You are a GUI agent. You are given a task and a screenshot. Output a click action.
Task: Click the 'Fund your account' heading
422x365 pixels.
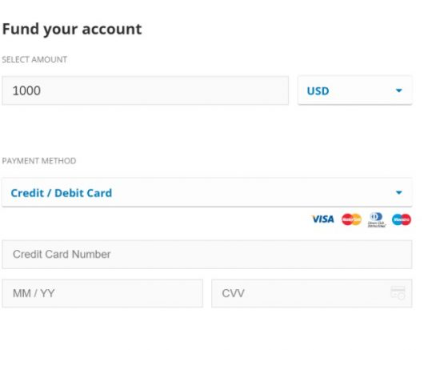click(x=72, y=29)
